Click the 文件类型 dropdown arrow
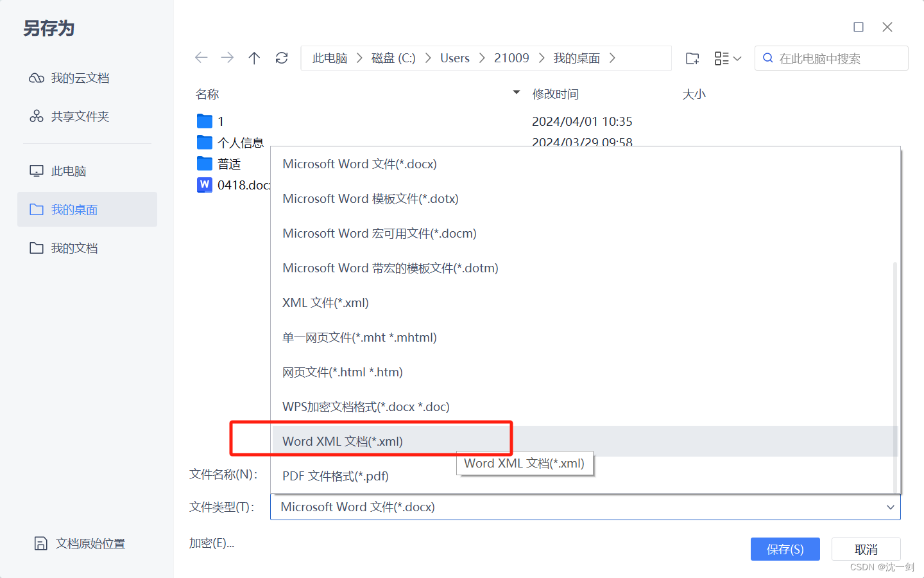This screenshot has height=578, width=924. tap(890, 507)
